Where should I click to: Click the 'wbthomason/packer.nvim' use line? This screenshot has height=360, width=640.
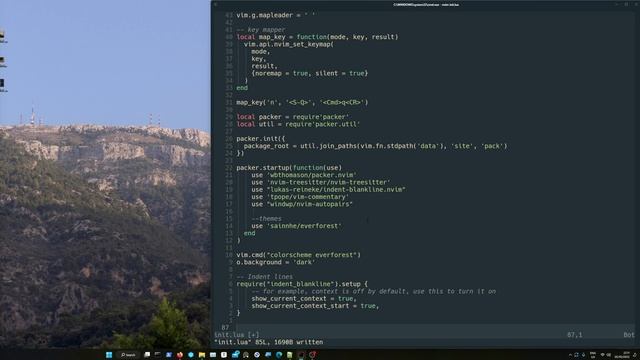304,175
